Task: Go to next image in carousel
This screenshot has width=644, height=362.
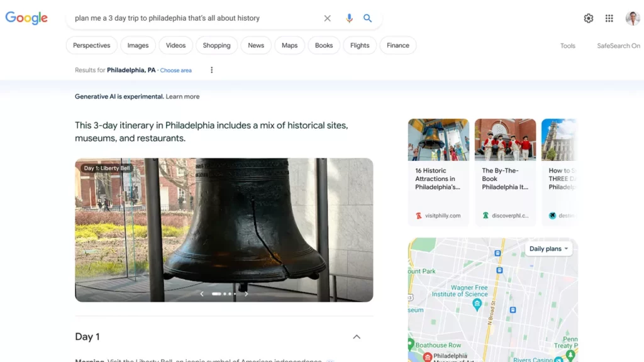Action: [246, 294]
